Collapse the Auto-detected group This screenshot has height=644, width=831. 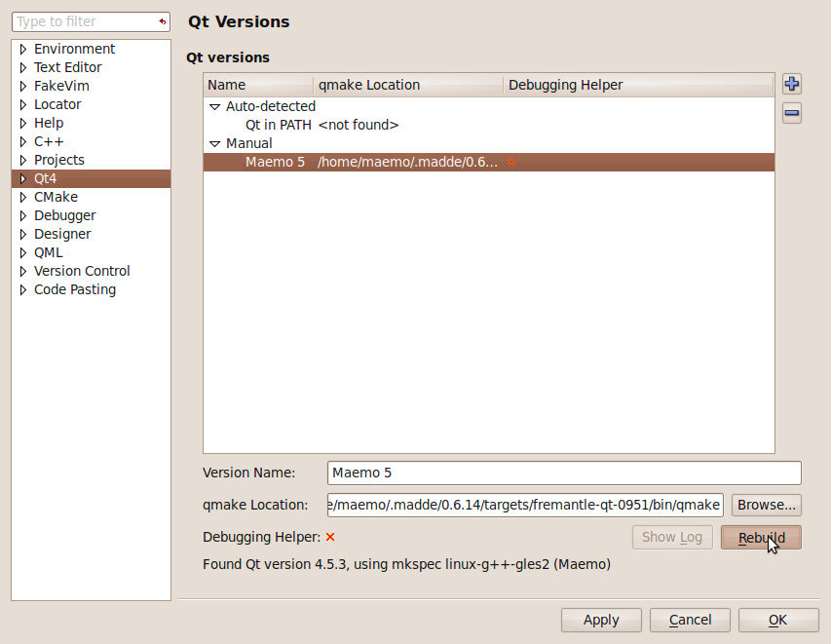214,106
